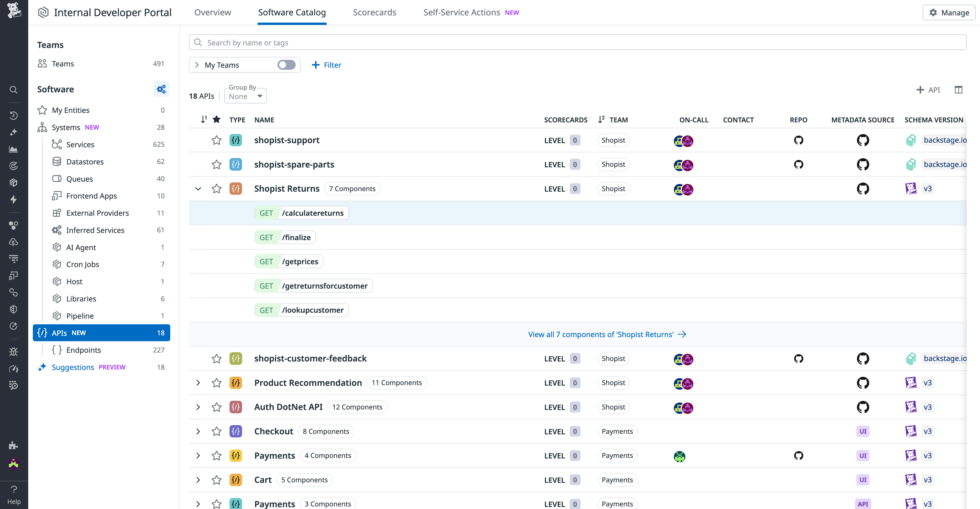Open the scorecards target icon in the left rail

pos(14,166)
